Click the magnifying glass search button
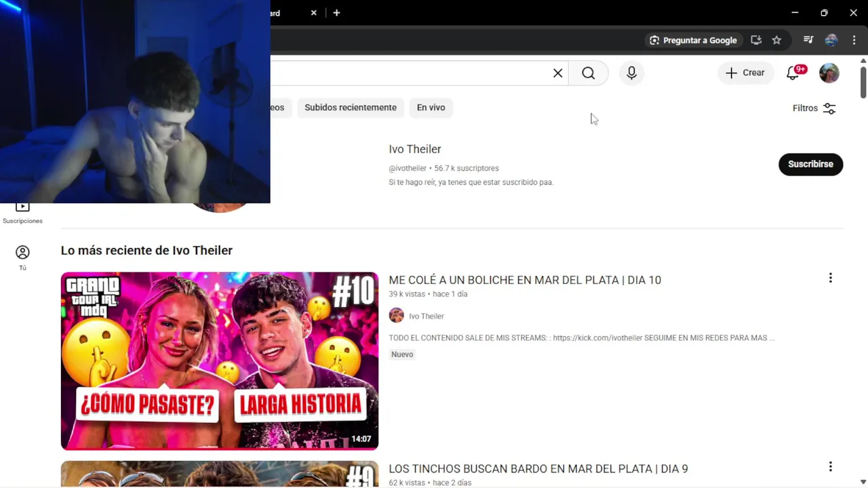 [x=588, y=73]
